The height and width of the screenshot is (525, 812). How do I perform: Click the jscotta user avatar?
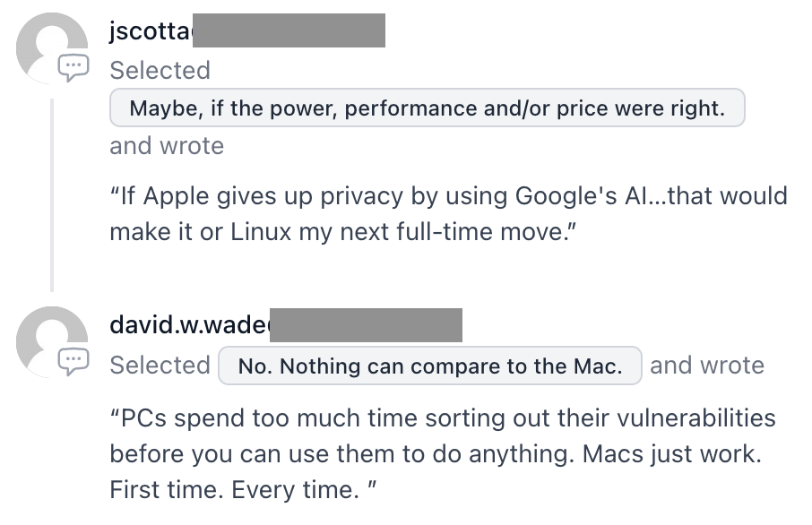coord(52,48)
